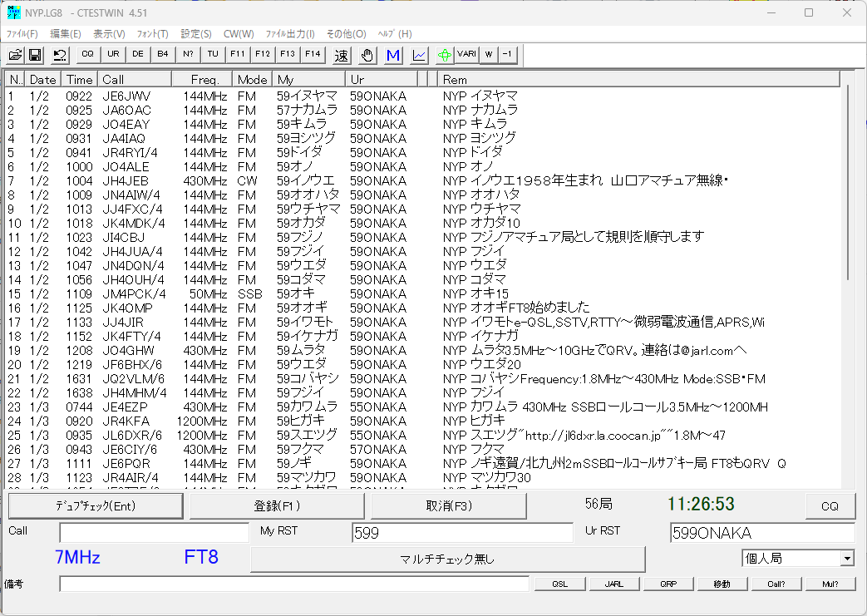Click the undo arrow toolbar icon

point(59,55)
